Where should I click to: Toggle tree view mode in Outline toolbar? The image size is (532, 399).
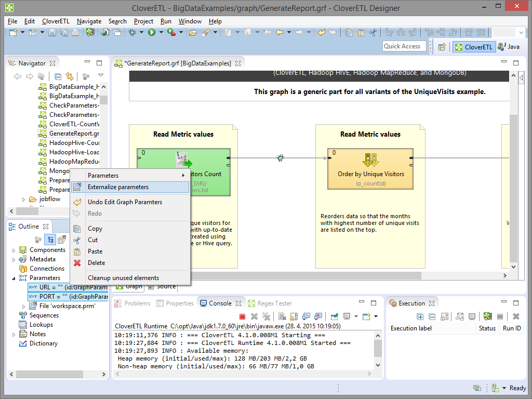(x=50, y=240)
